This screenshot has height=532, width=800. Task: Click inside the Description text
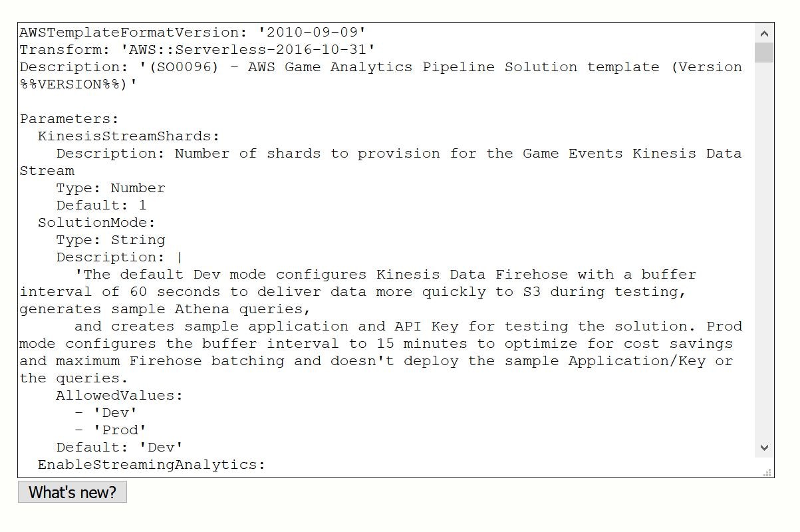click(333, 66)
